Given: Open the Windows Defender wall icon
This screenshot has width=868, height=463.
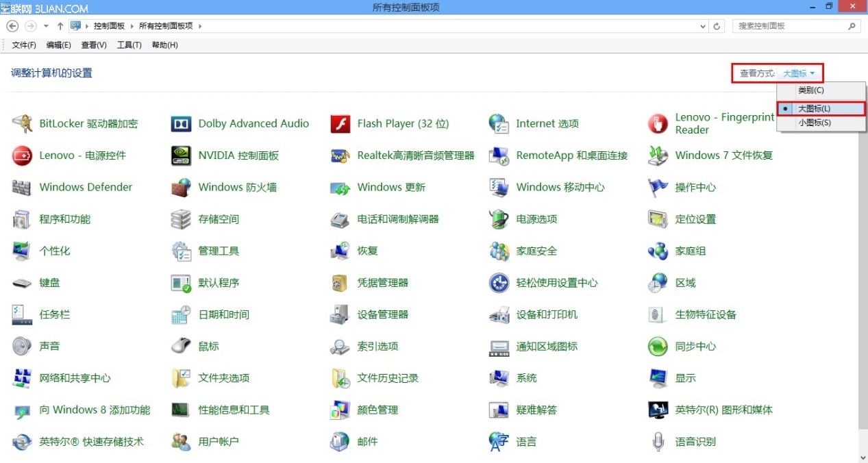Looking at the screenshot, I should (22, 188).
